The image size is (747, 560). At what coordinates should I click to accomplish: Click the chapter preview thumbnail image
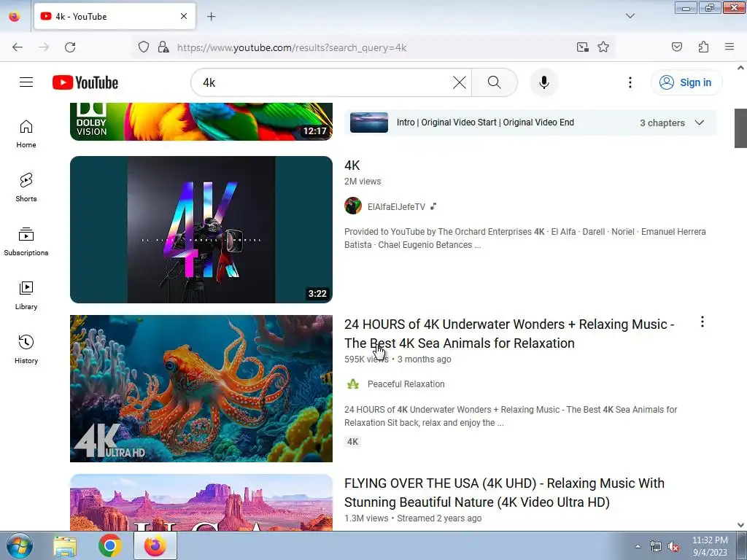[x=368, y=122]
